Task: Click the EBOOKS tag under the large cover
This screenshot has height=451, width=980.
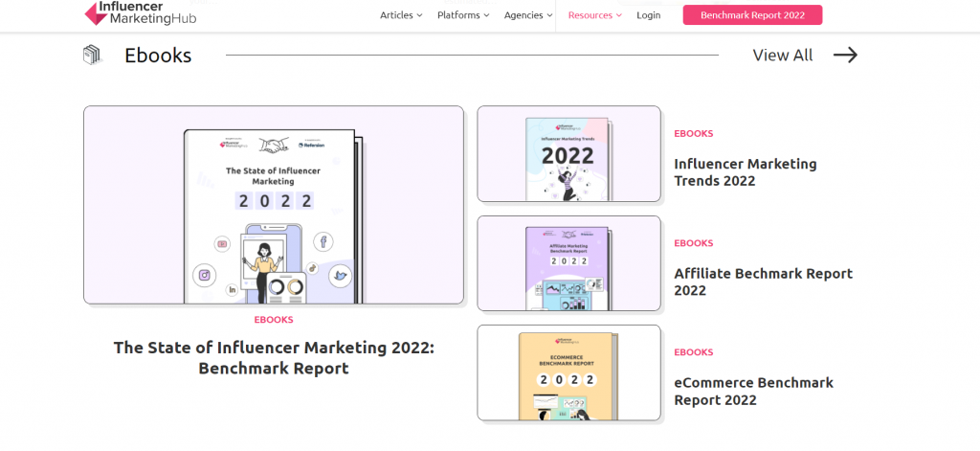Action: 274,320
